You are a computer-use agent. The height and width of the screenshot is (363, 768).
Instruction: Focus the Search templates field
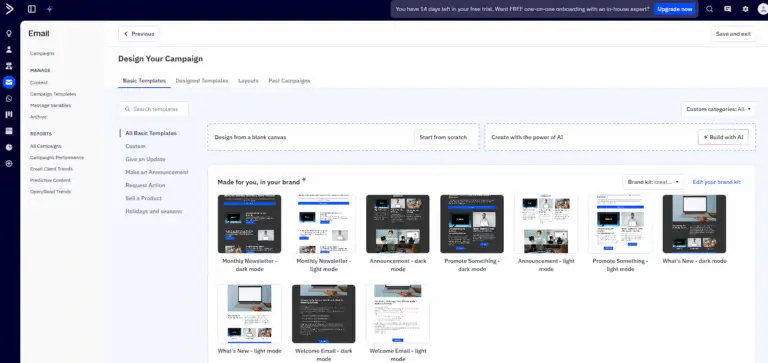[x=154, y=109]
